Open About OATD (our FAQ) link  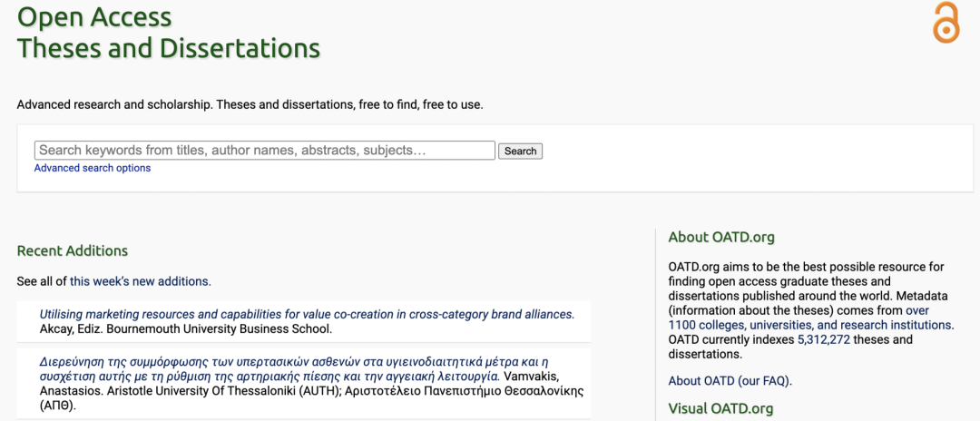730,381
